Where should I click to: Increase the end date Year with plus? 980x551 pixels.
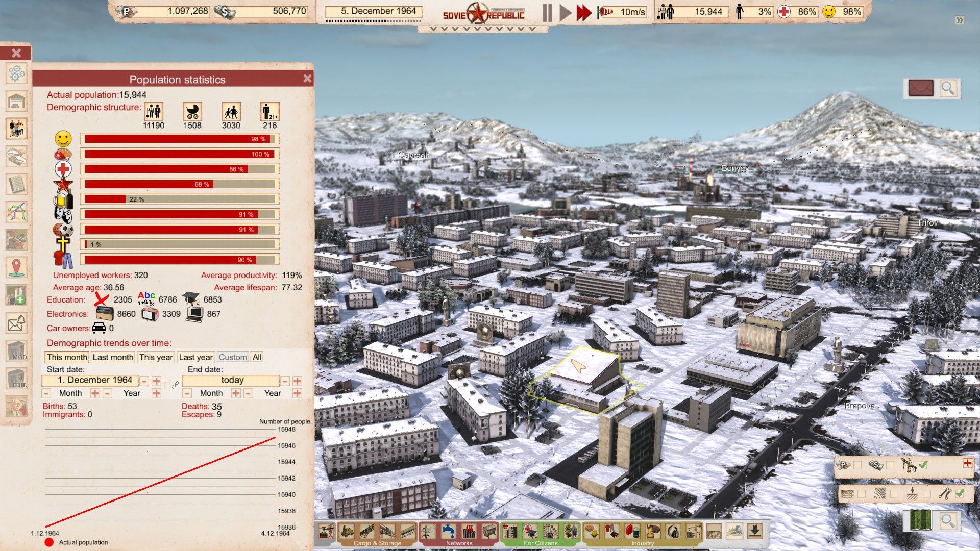(x=297, y=393)
